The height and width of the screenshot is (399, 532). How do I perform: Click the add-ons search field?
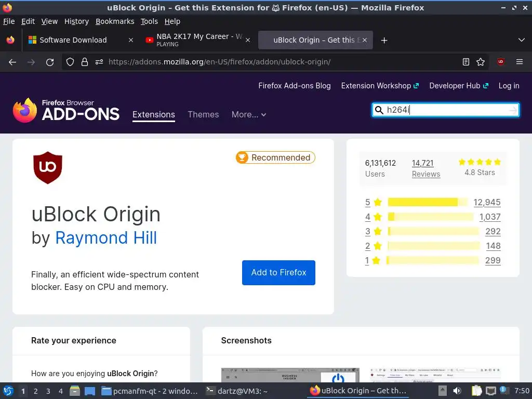[445, 110]
